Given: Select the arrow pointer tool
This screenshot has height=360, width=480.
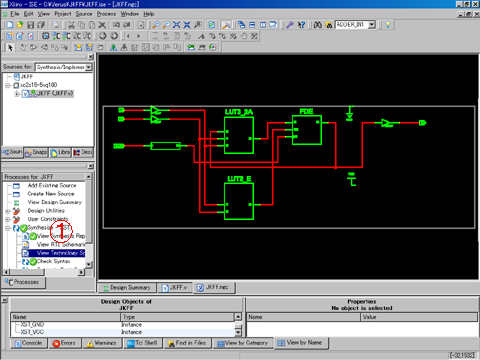Looking at the screenshot, I should pyautogui.click(x=10, y=47).
